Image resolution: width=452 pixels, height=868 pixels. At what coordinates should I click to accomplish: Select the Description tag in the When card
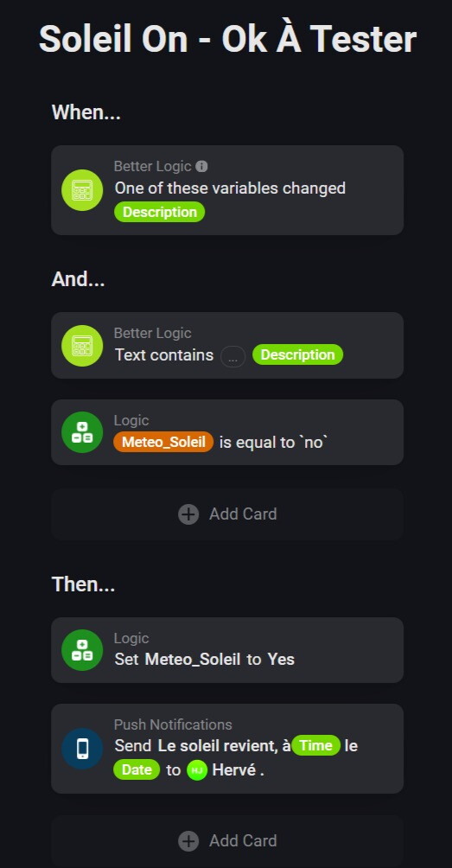tap(159, 212)
